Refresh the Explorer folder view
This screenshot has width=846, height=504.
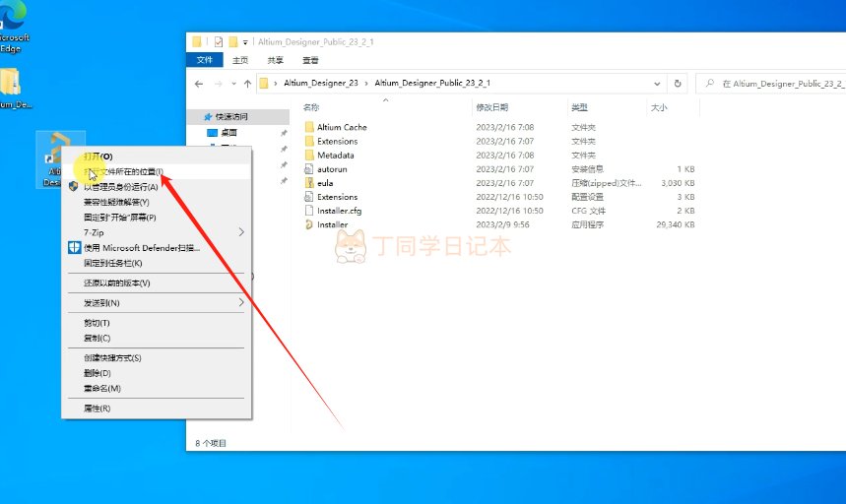coord(678,84)
